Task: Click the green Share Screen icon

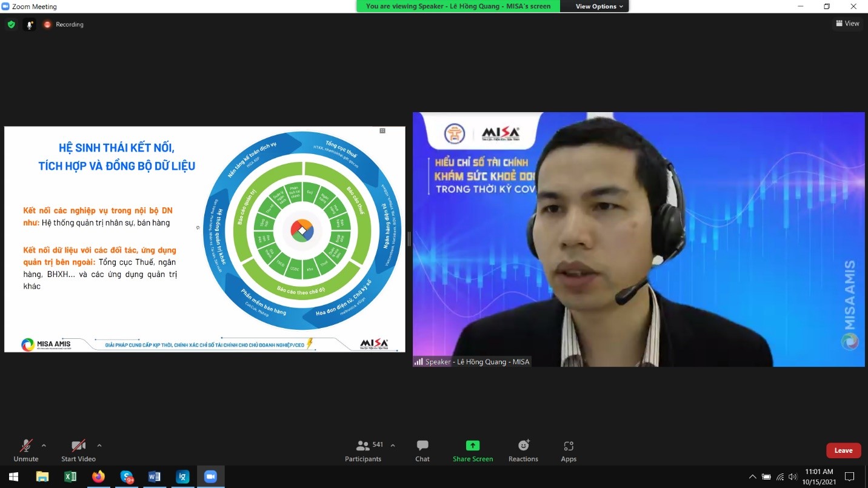Action: pos(472,446)
